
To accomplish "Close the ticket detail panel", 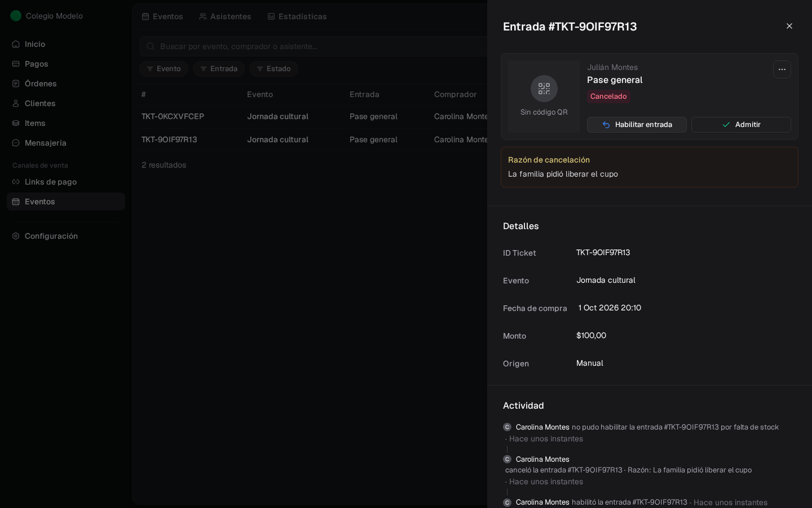I will (789, 26).
